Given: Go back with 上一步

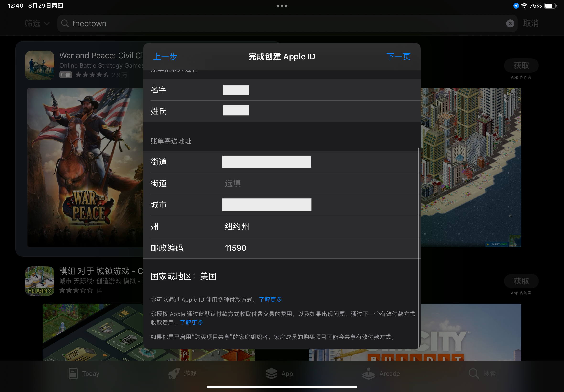Looking at the screenshot, I should coord(165,56).
